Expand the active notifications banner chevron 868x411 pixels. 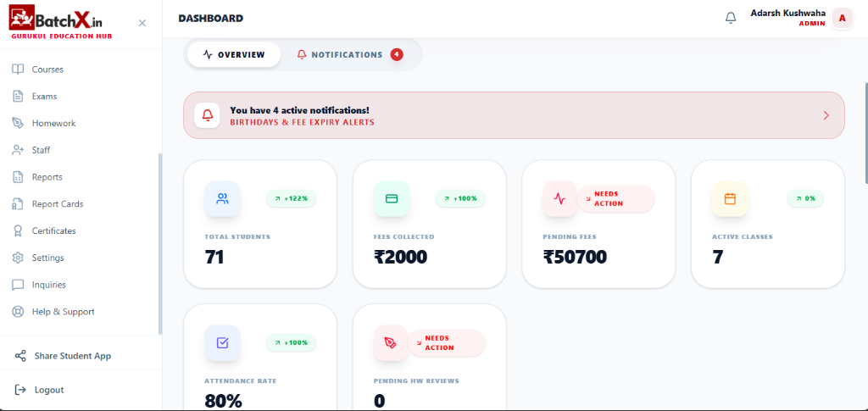click(826, 115)
